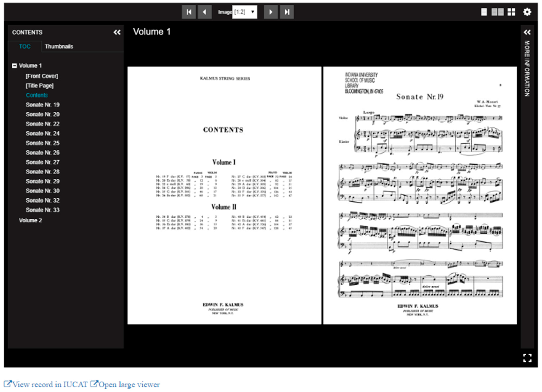Expand the More Information panel

click(527, 32)
